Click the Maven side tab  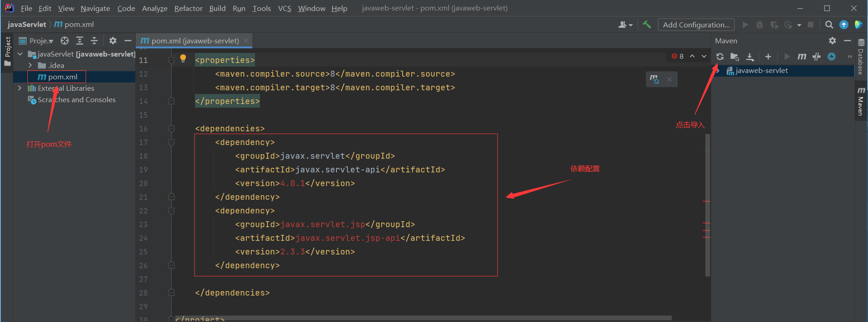[861, 101]
